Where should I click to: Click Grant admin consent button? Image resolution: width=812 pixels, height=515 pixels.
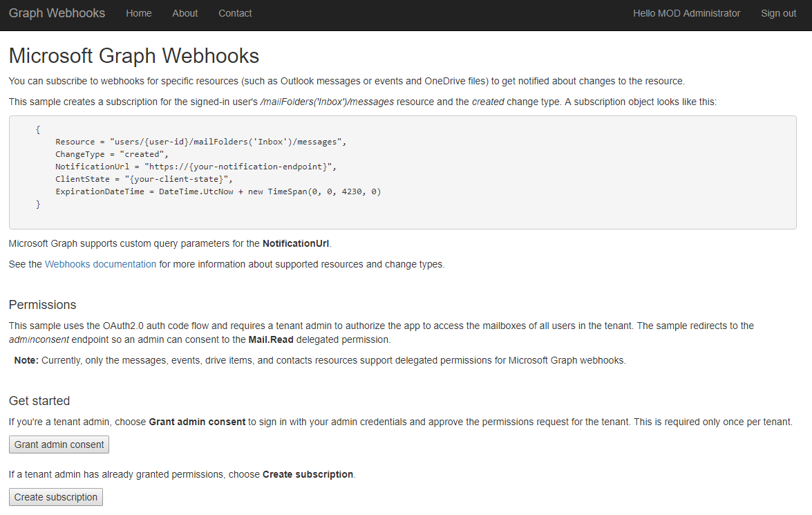pos(59,444)
